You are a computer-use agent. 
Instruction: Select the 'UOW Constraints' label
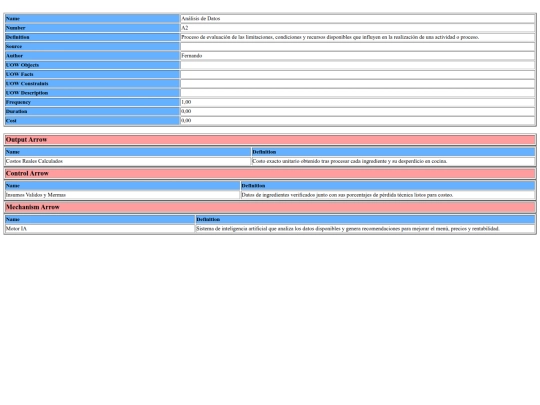click(x=27, y=84)
